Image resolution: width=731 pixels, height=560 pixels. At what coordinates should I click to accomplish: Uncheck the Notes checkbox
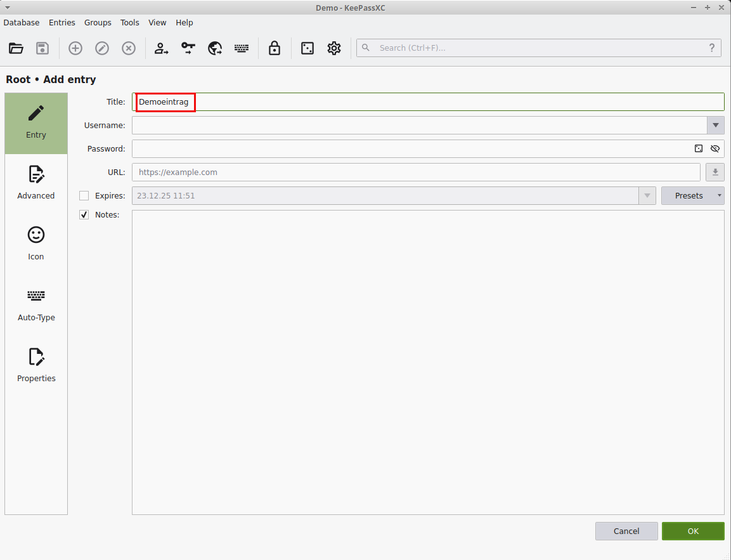84,214
